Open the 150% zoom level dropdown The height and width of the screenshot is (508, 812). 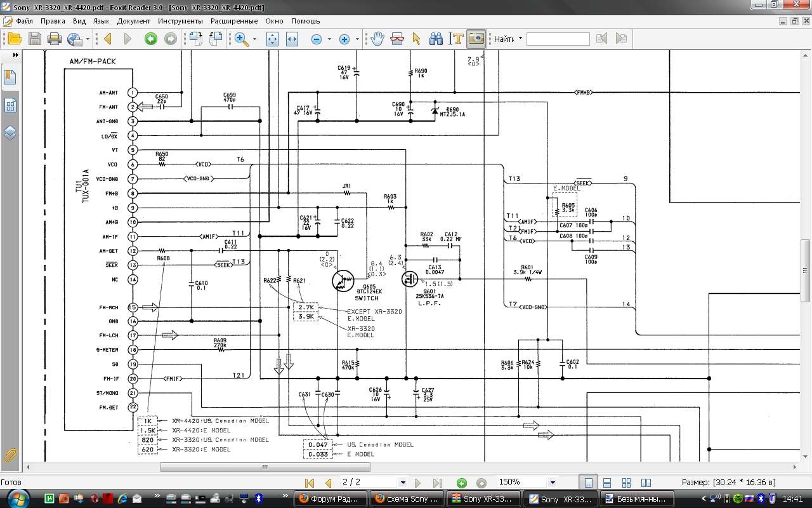553,483
